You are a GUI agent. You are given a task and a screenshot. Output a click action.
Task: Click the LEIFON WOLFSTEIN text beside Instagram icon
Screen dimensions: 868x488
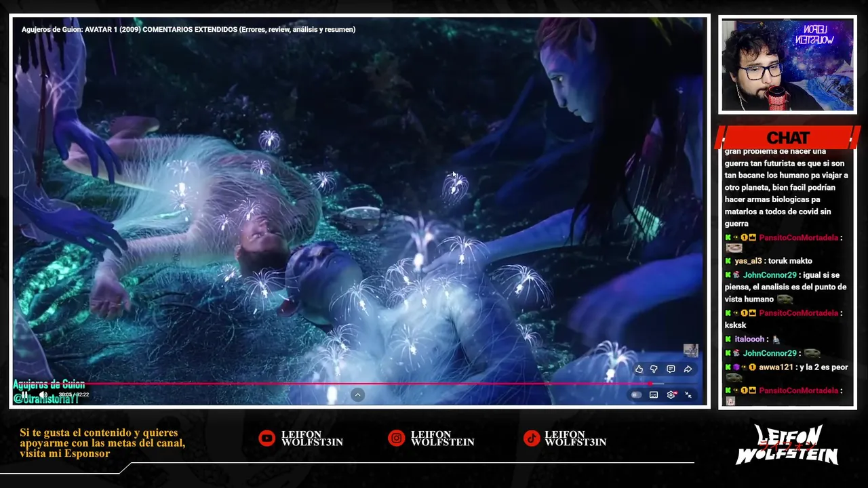click(x=442, y=439)
